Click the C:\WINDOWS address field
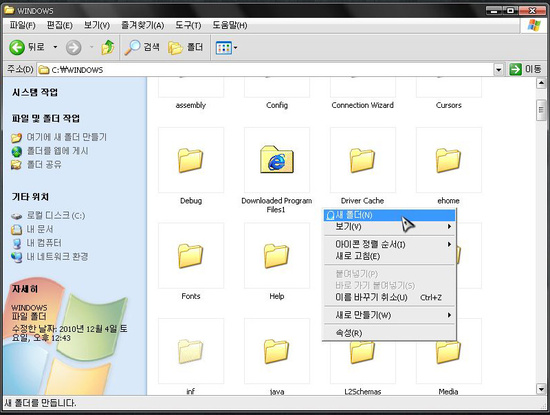Screen dimensions: 550x415 265,70
